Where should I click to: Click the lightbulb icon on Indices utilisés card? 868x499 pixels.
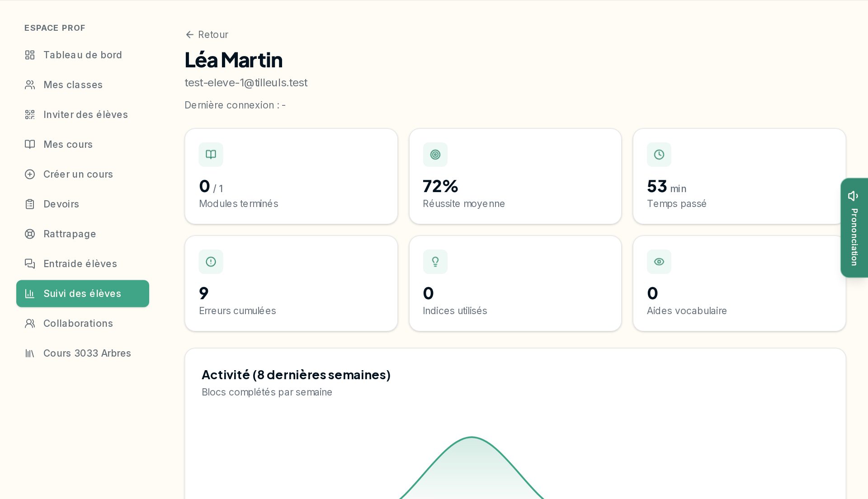[x=435, y=262]
